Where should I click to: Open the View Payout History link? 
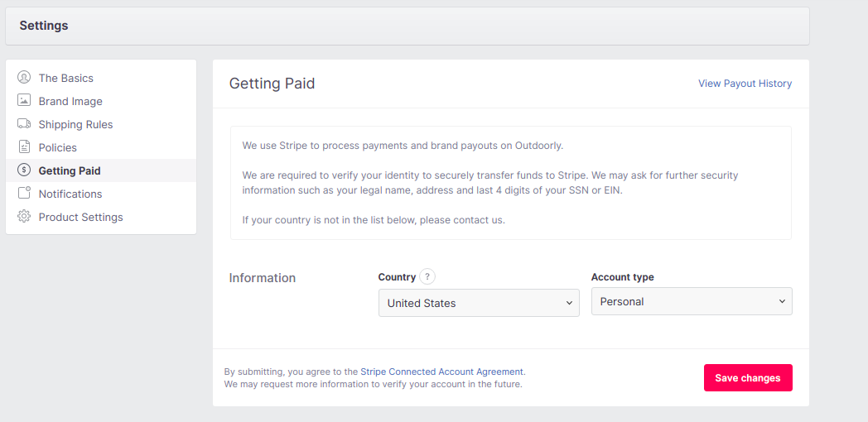click(x=745, y=84)
